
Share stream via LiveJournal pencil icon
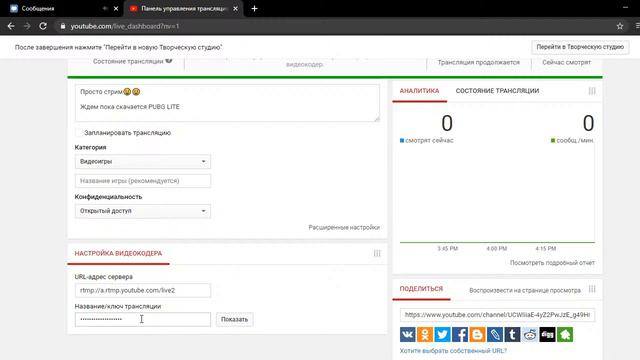(495, 334)
